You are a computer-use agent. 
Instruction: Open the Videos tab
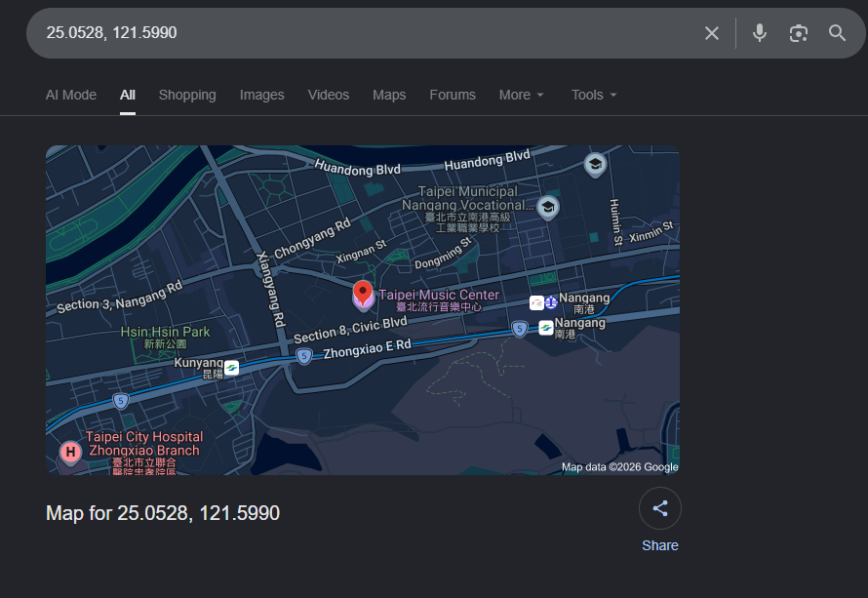pyautogui.click(x=329, y=95)
